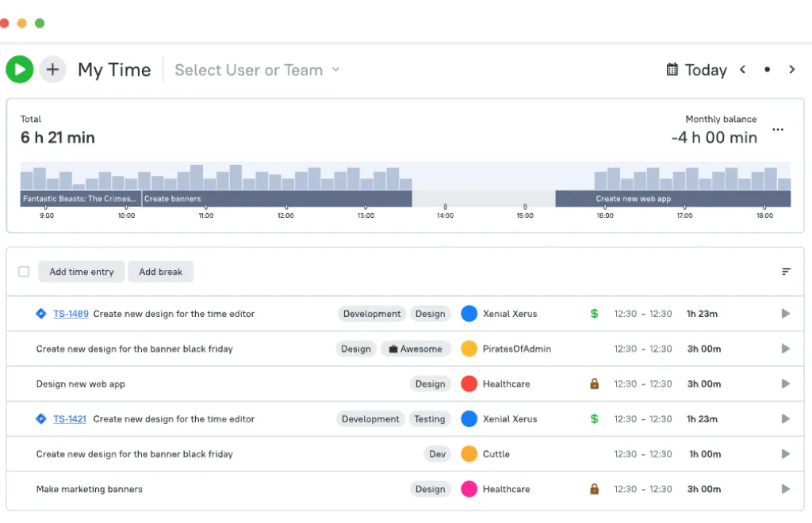812x523 pixels.
Task: Toggle the select-all checkbox beside Add time entry
Action: tap(24, 272)
